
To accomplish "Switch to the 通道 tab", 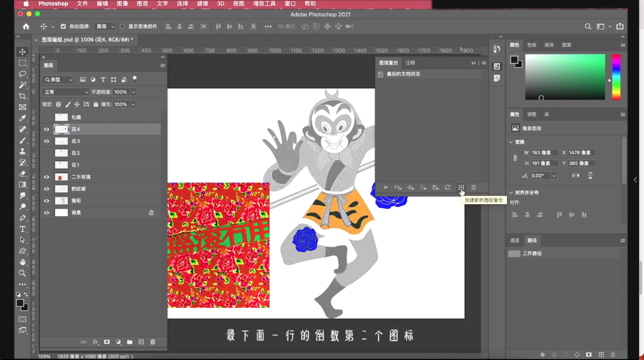I will pos(515,240).
